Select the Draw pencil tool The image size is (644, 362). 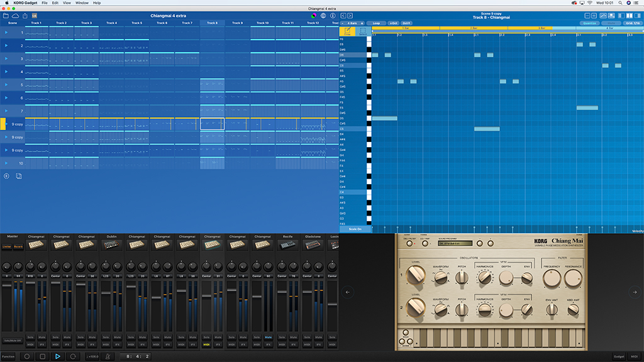[x=347, y=31]
